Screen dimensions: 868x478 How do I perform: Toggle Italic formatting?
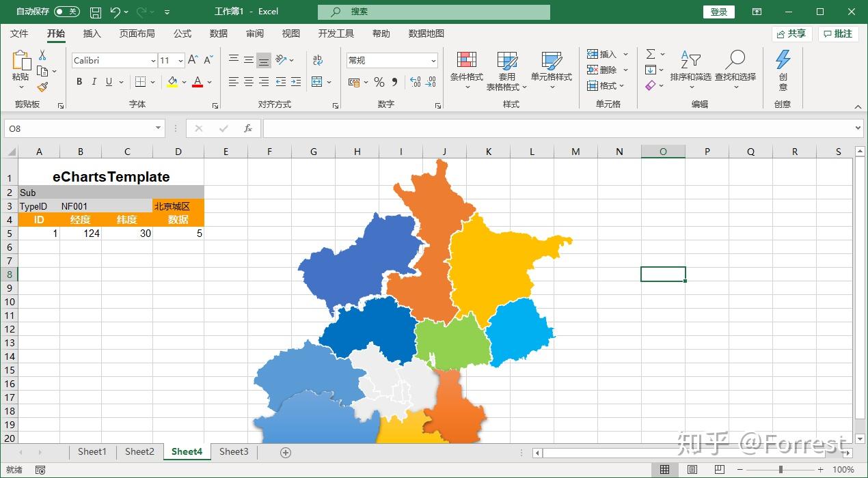[94, 82]
